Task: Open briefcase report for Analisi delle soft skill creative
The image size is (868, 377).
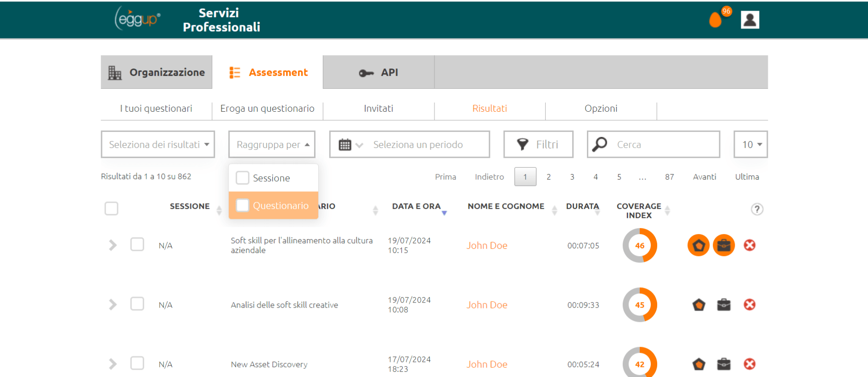Action: click(724, 304)
